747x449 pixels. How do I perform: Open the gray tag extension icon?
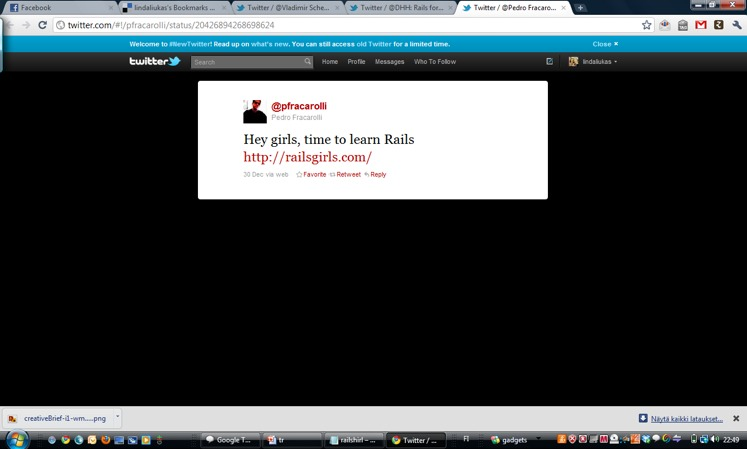[x=683, y=25]
